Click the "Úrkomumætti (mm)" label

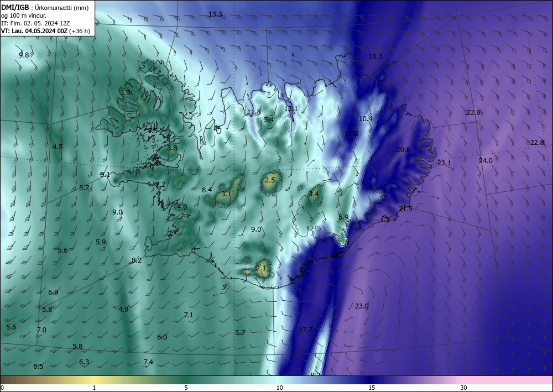pyautogui.click(x=62, y=8)
